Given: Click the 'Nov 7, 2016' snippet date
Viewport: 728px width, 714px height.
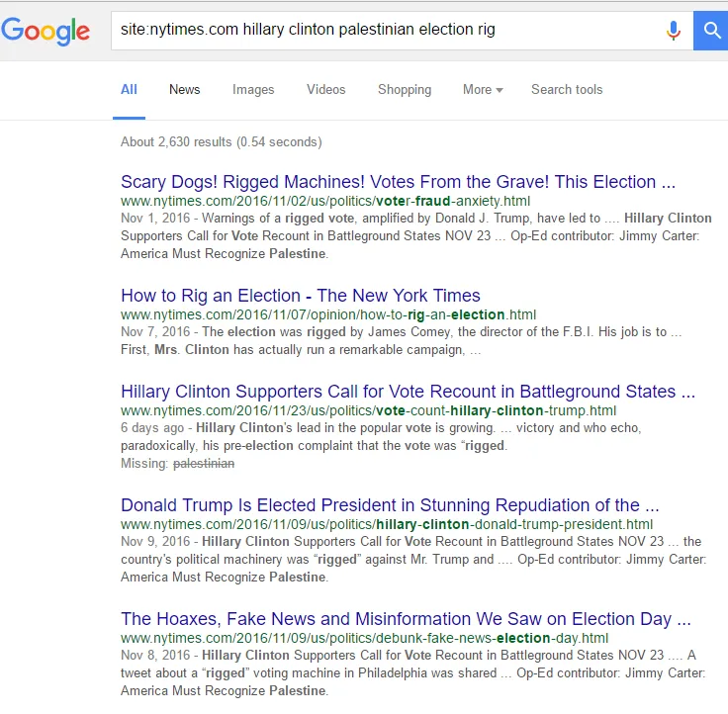Looking at the screenshot, I should [x=155, y=332].
